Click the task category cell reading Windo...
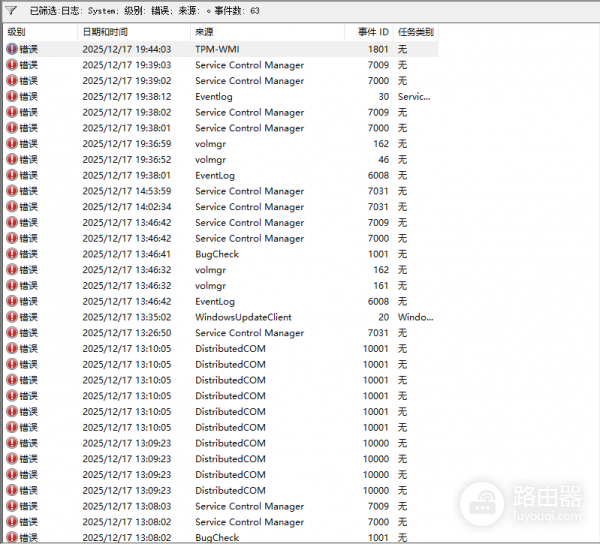The image size is (600, 544). click(x=416, y=317)
